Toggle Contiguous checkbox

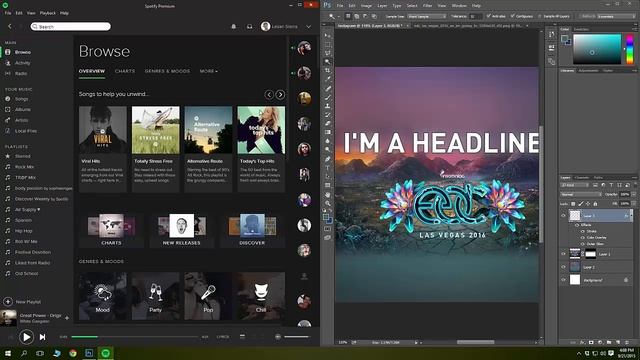pyautogui.click(x=513, y=16)
